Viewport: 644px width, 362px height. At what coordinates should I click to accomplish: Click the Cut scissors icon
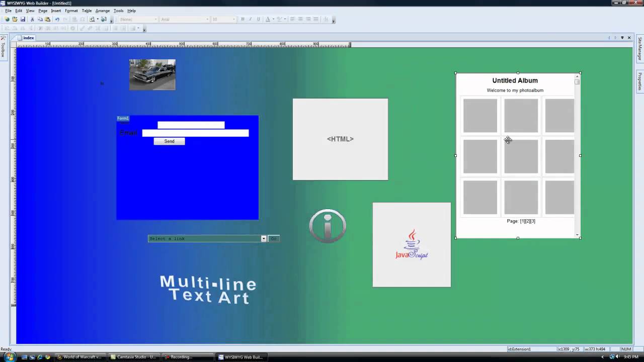pos(33,19)
